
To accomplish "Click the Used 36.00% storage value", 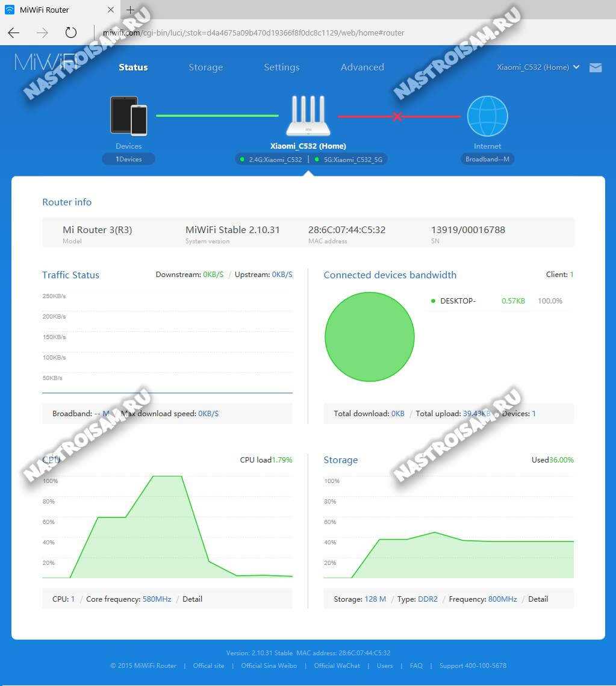I will 561,460.
